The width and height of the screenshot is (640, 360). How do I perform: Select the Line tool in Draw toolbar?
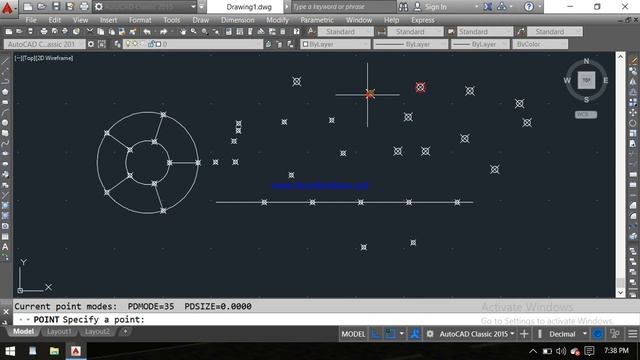[5, 61]
